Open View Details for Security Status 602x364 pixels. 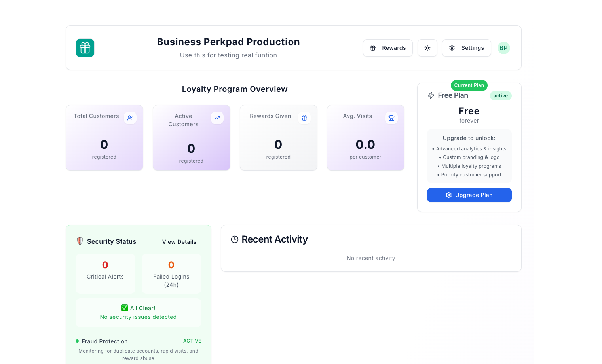coord(179,242)
